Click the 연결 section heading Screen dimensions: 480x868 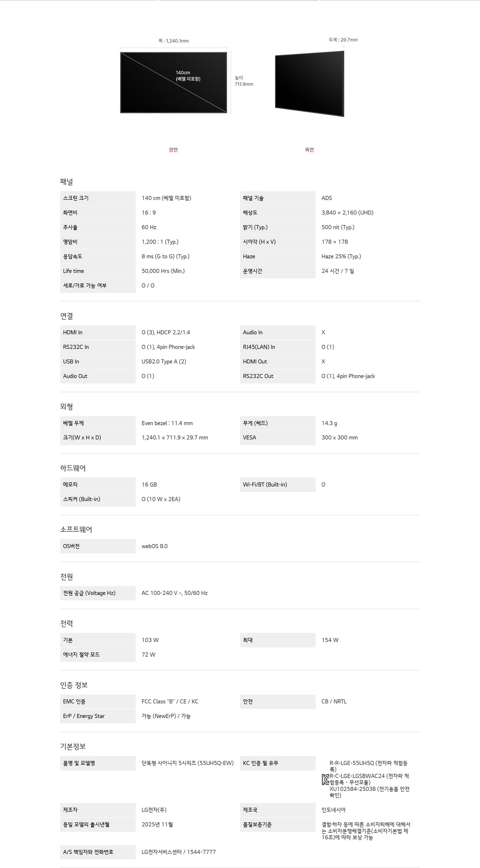67,316
